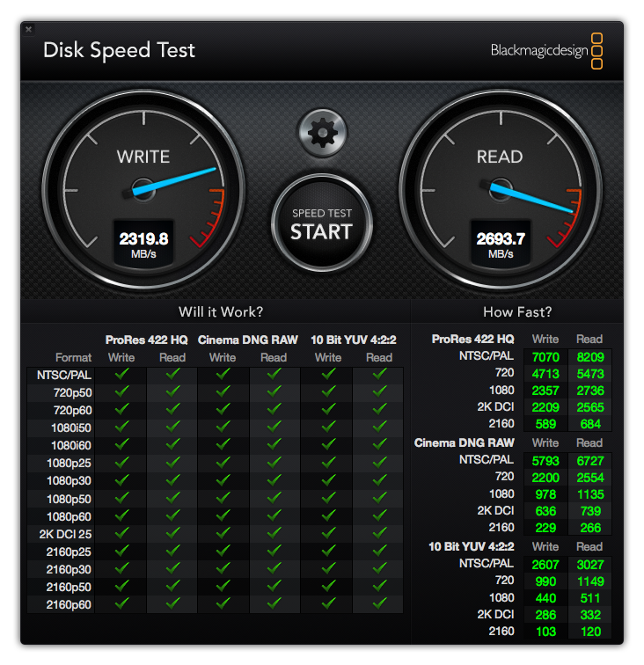
Task: Click the ProRes 422 HQ Read checkmark for 1080p50
Action: (x=172, y=498)
